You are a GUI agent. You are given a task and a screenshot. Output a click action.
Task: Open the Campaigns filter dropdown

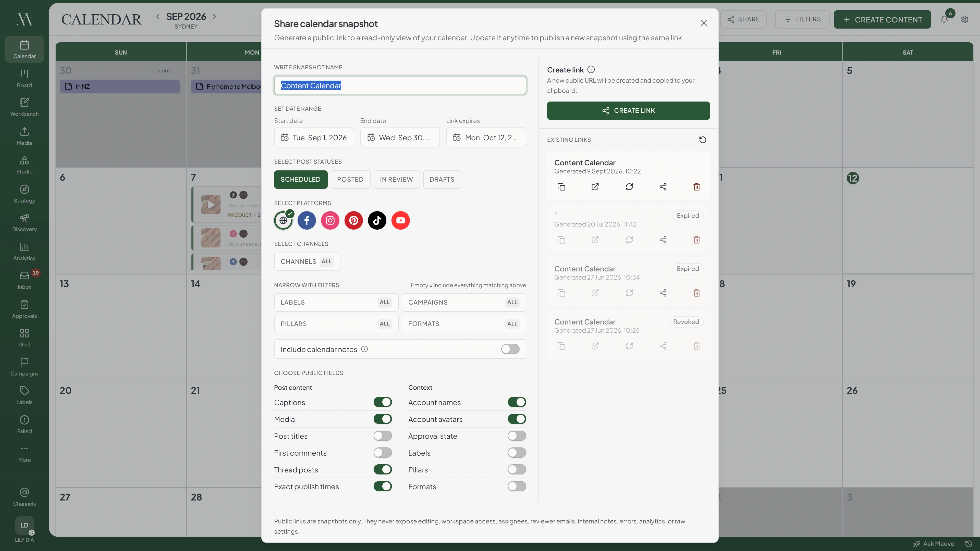(464, 302)
